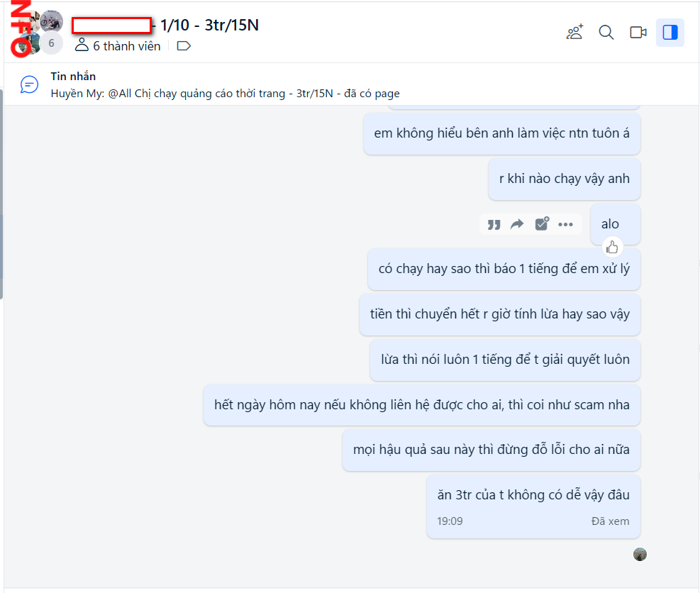Click the quote reply icon beside "alo"
Image resolution: width=700 pixels, height=593 pixels.
tap(494, 225)
